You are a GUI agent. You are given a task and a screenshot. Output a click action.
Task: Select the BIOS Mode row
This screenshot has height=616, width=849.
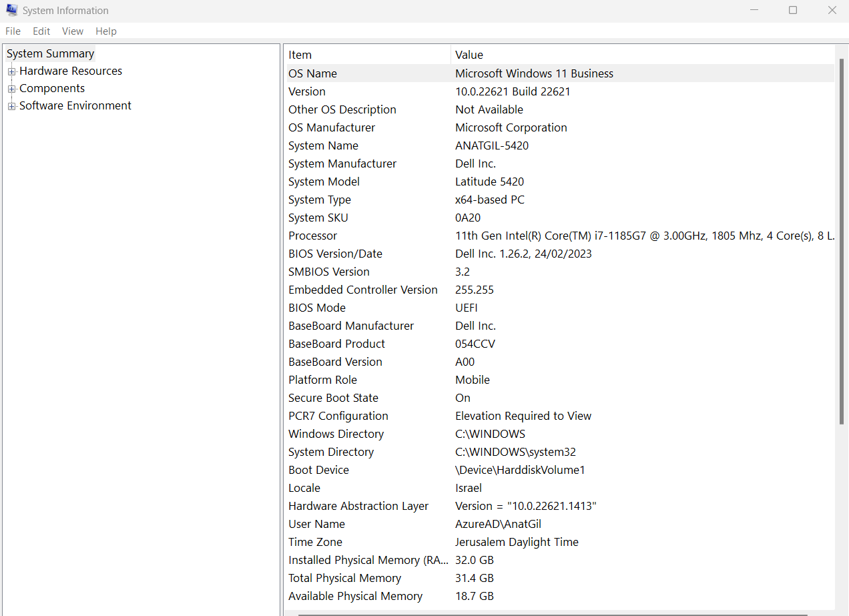tap(561, 308)
